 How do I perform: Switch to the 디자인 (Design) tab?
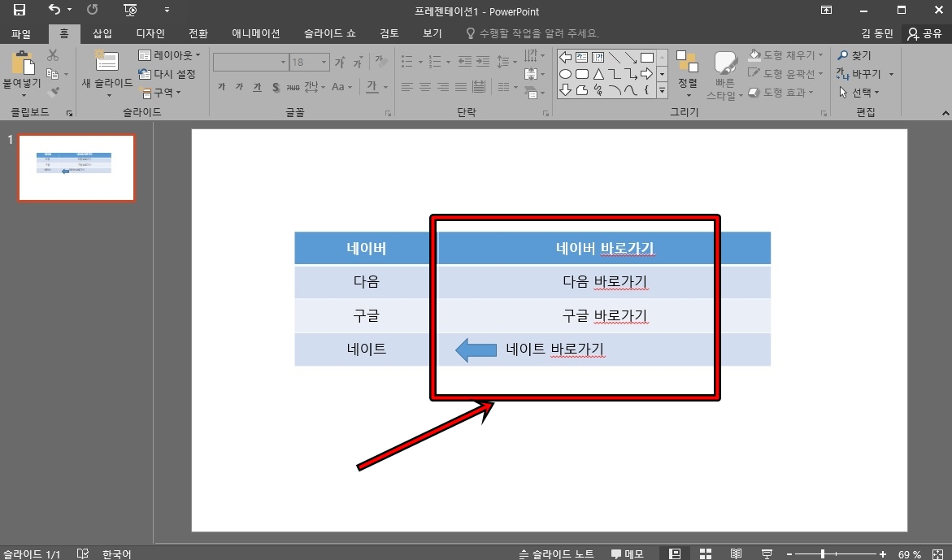[x=150, y=33]
